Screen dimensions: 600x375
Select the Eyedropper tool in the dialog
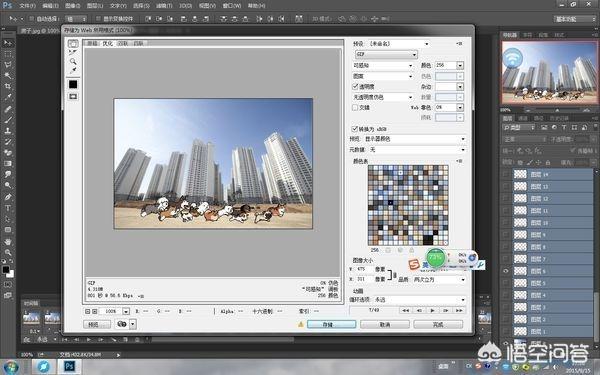(x=73, y=70)
